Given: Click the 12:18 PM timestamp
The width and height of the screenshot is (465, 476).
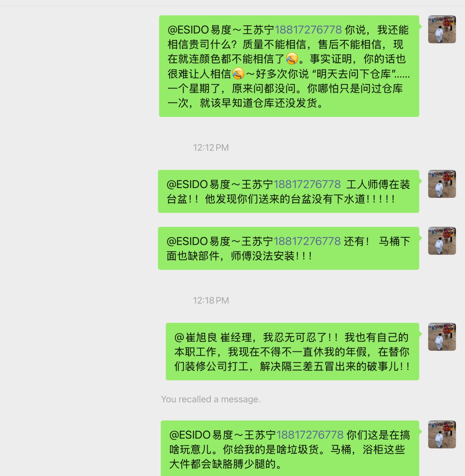Looking at the screenshot, I should (x=211, y=300).
